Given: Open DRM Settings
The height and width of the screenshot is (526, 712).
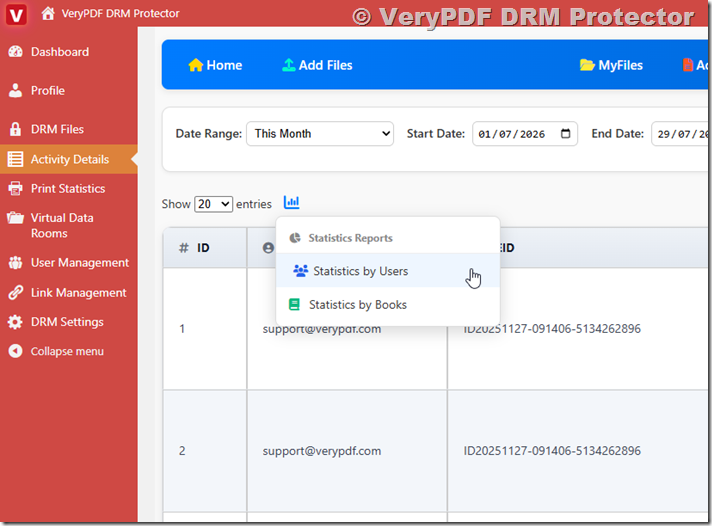Looking at the screenshot, I should pos(67,322).
